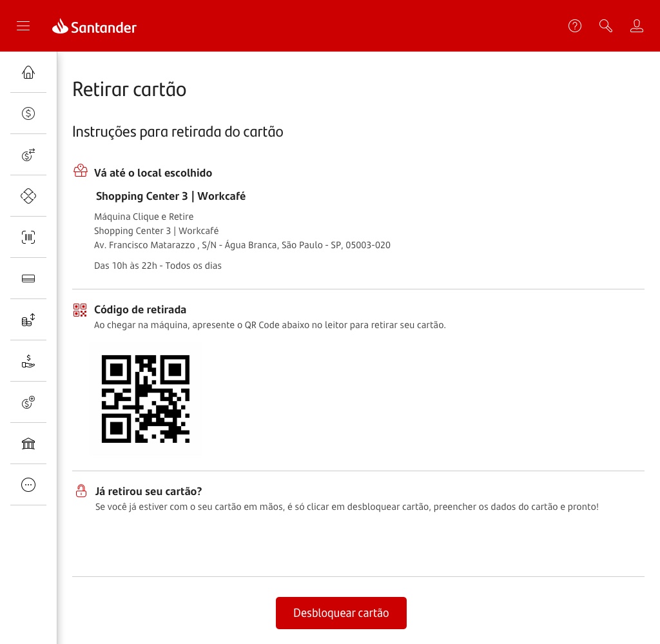This screenshot has width=660, height=644.
Task: Click the 'Das 10h às 22h - Todos os dias' text
Action: pos(158,266)
